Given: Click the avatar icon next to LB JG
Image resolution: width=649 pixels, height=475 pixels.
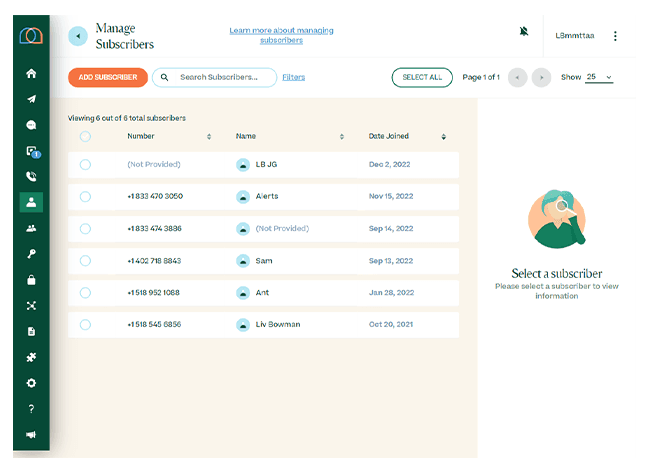Looking at the screenshot, I should (x=243, y=165).
